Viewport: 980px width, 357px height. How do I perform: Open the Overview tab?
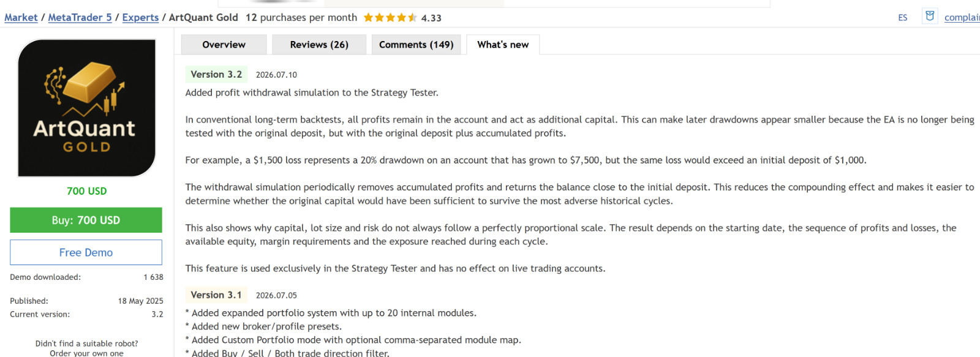coord(224,45)
